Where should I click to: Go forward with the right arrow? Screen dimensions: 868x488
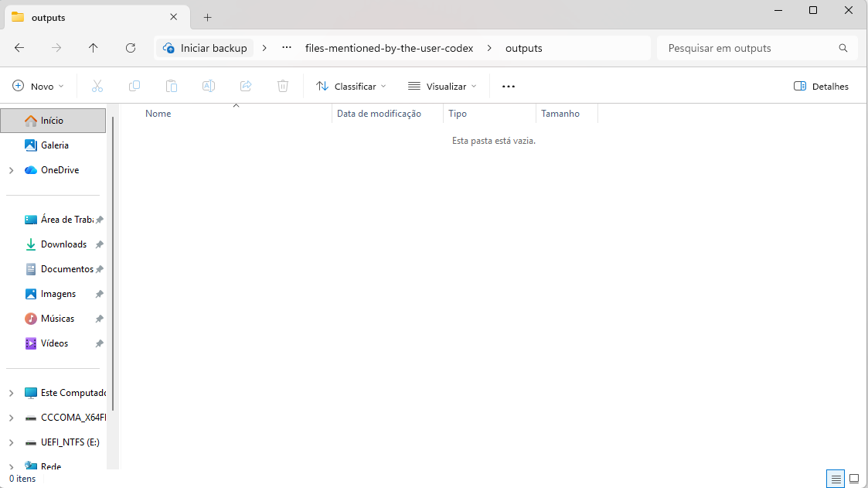pos(56,48)
